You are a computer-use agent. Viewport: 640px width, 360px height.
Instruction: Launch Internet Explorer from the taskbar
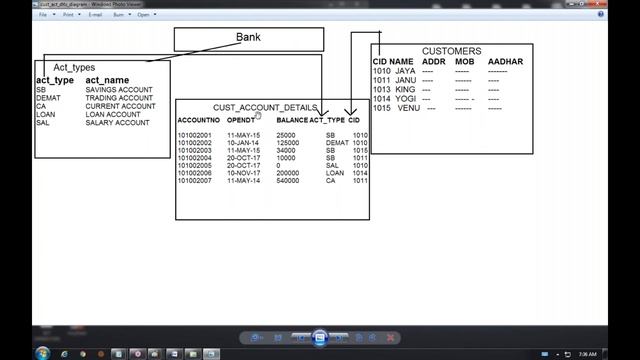(x=64, y=354)
